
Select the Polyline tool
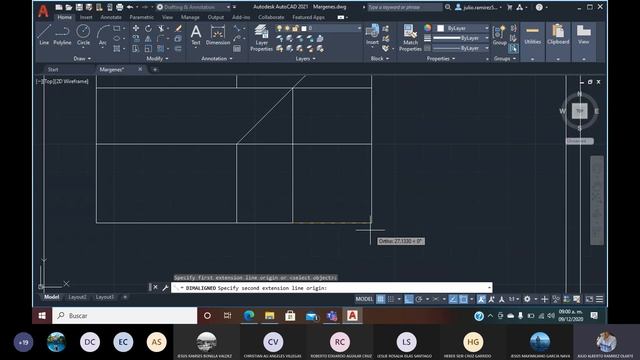tap(62, 34)
